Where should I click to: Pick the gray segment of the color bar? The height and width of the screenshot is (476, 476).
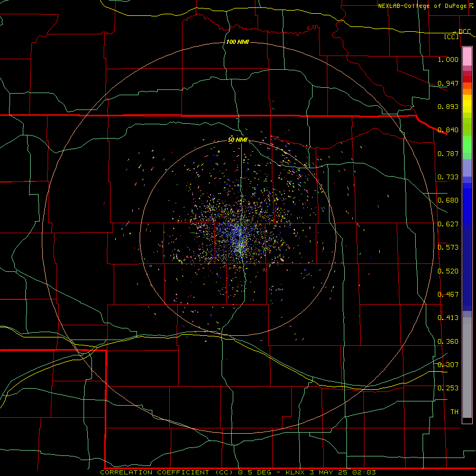point(467,368)
